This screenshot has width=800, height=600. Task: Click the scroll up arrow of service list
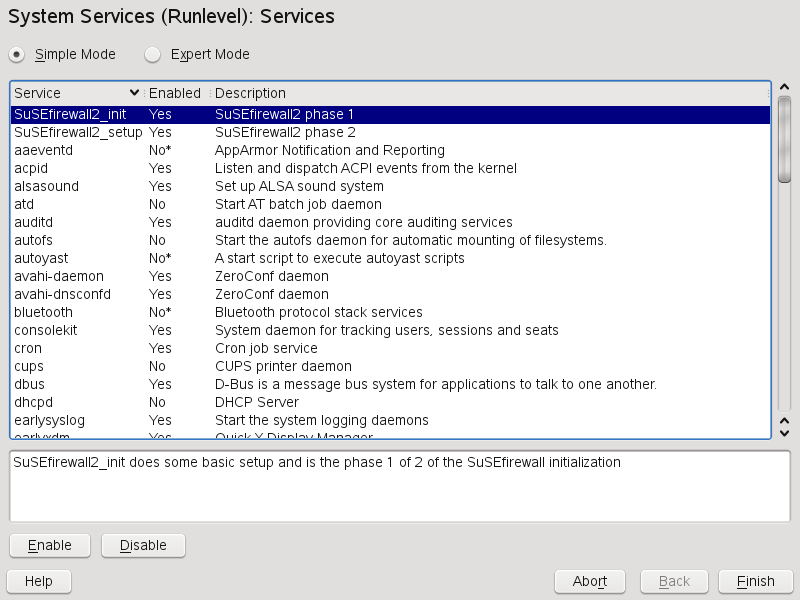pyautogui.click(x=785, y=87)
